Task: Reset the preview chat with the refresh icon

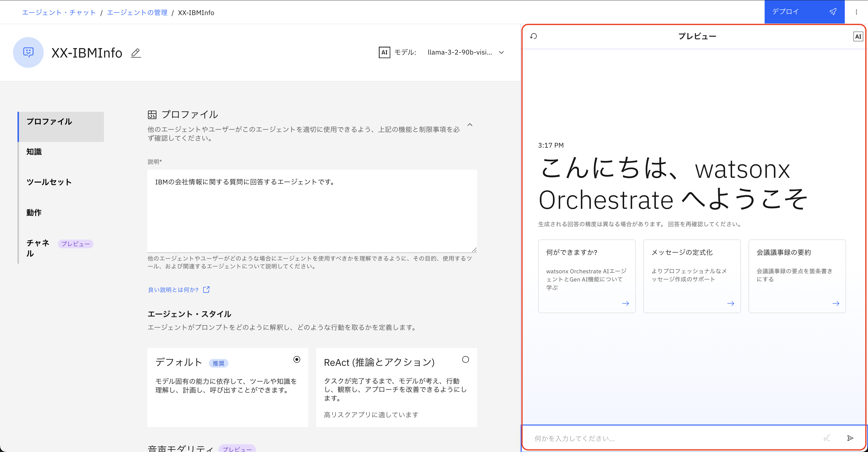Action: click(x=533, y=36)
